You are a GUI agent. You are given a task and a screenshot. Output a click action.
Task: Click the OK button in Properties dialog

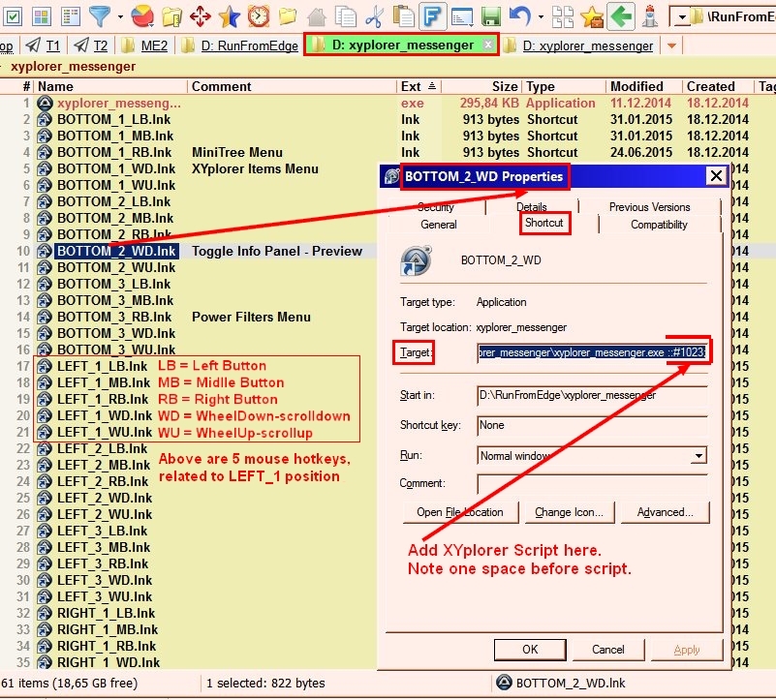(x=530, y=649)
